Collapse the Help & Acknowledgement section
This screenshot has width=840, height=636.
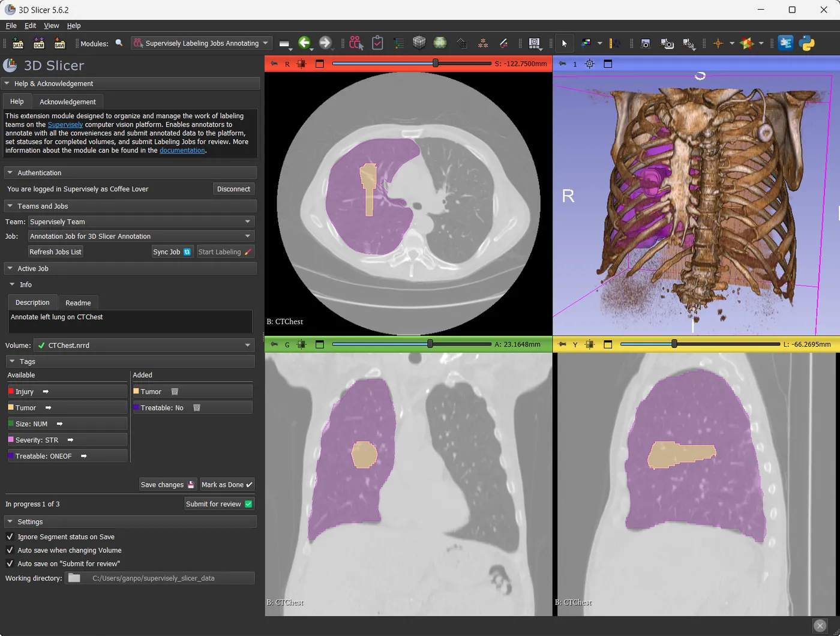(x=131, y=83)
